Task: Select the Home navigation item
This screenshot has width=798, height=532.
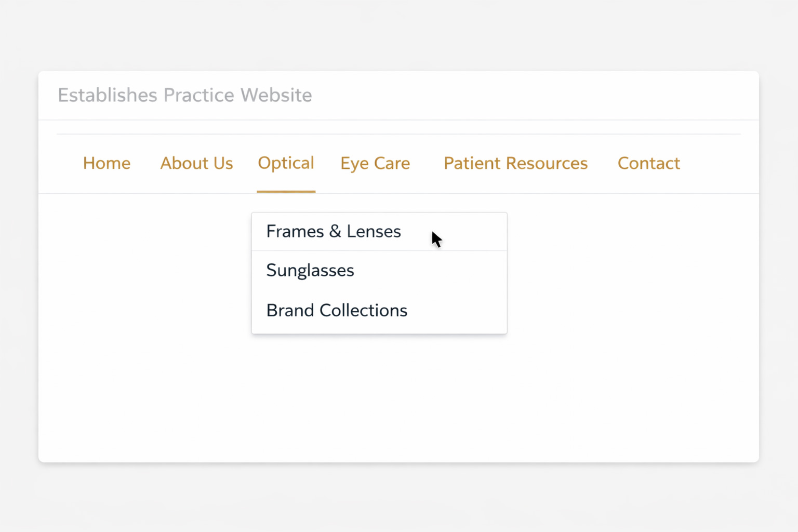Action: 107,163
